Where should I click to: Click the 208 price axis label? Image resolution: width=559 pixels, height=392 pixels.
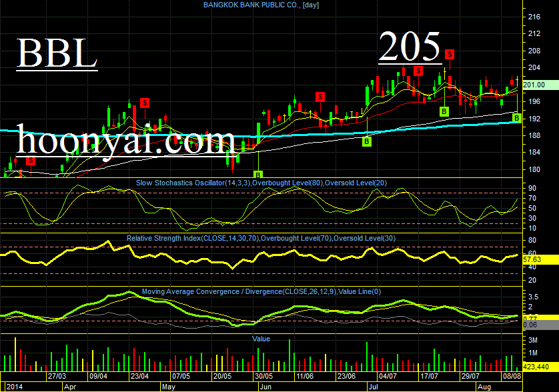[x=534, y=51]
